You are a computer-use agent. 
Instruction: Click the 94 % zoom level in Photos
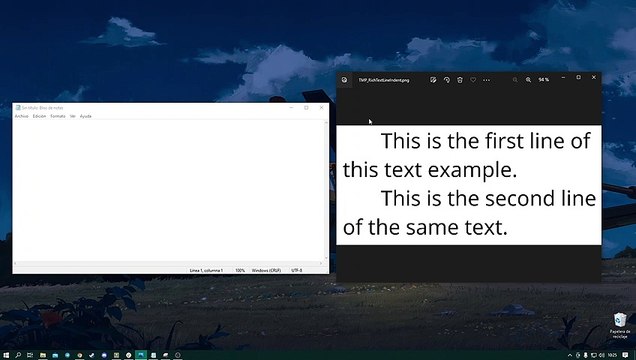544,80
